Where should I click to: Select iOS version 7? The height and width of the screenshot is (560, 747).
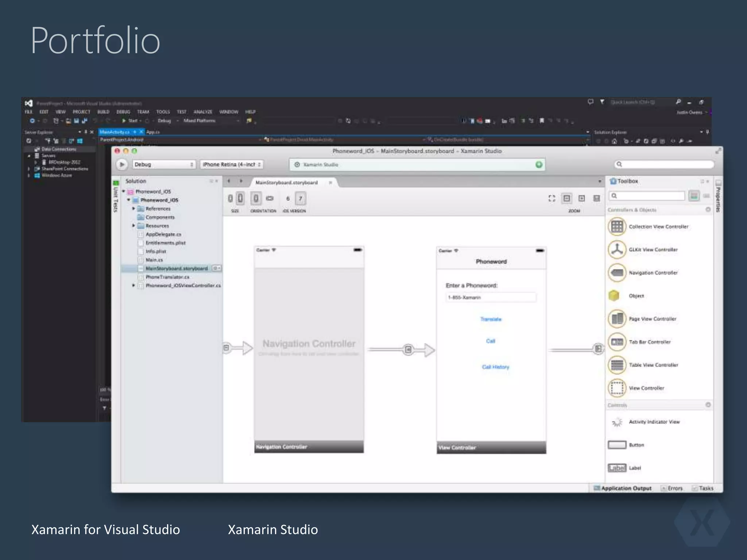point(301,198)
